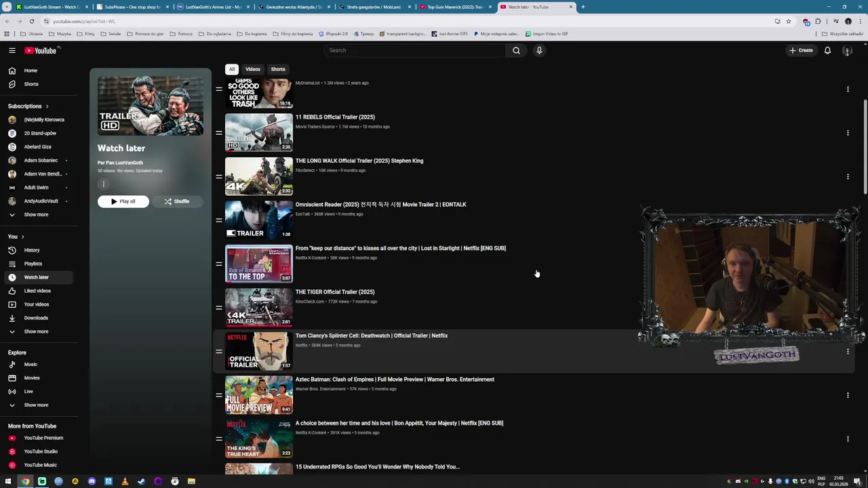Grab reorder handle of THE TIGER trailer
Viewport: 868px width, 488px height.
coord(219,308)
